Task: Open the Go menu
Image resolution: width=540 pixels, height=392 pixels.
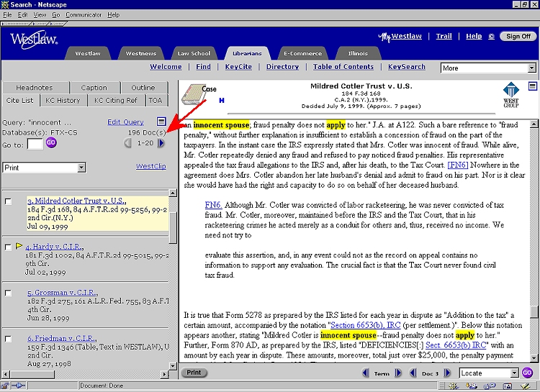Action: coord(55,15)
